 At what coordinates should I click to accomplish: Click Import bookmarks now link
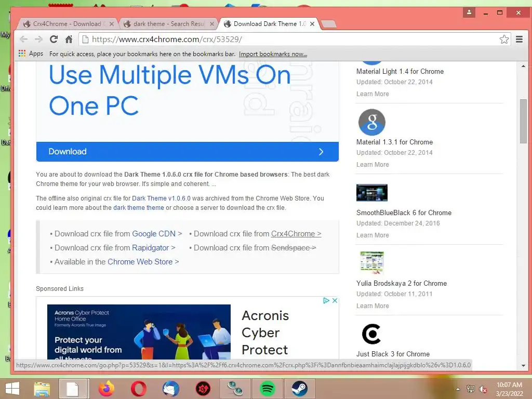tap(273, 54)
